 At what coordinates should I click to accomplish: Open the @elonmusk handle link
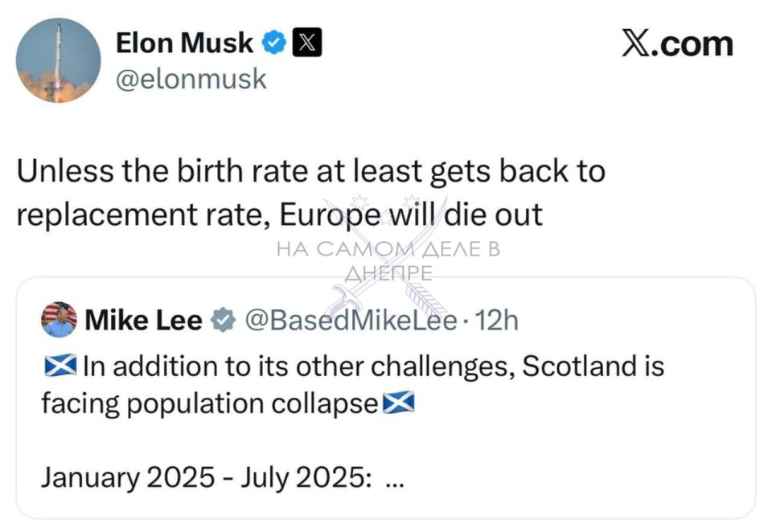tap(191, 80)
